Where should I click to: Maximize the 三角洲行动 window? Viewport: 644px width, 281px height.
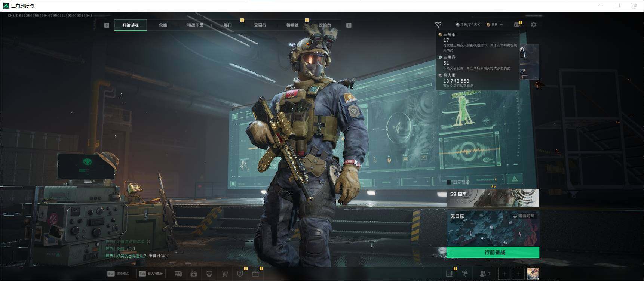click(618, 6)
